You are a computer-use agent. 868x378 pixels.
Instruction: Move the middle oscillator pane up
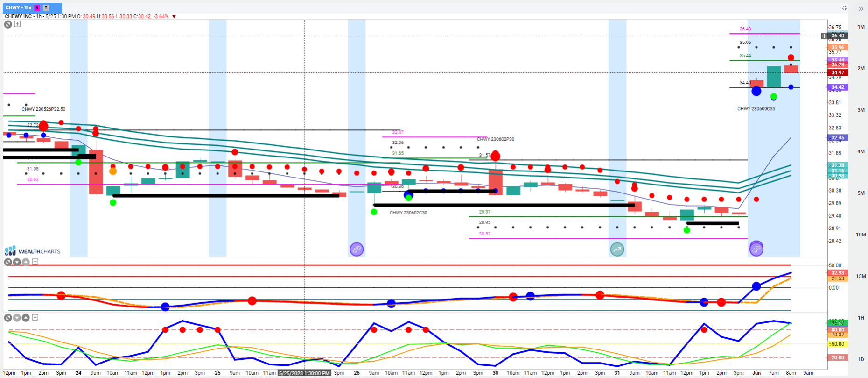point(26,262)
